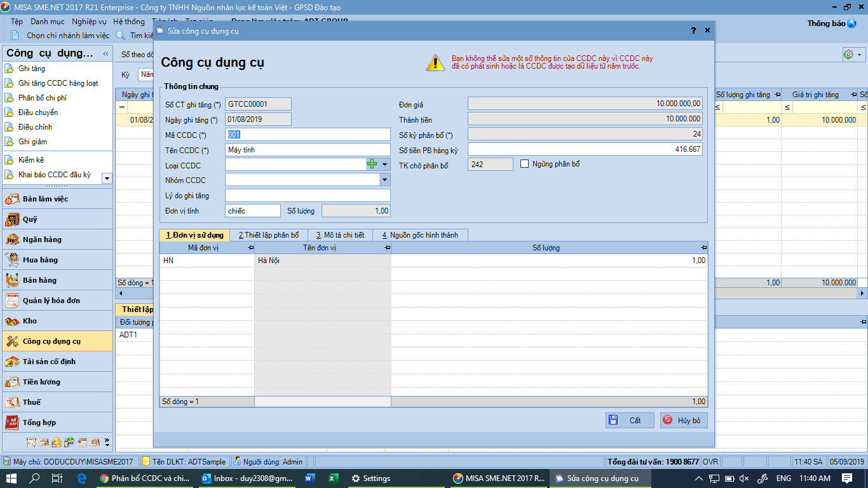
Task: Click the Kiểm kê sidebar icon
Action: [9, 160]
